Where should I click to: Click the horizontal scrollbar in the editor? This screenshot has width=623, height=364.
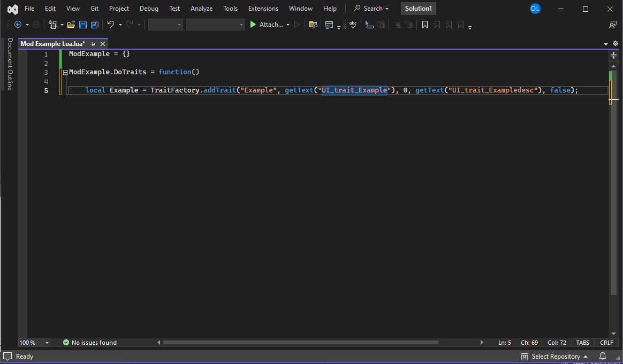click(x=300, y=343)
